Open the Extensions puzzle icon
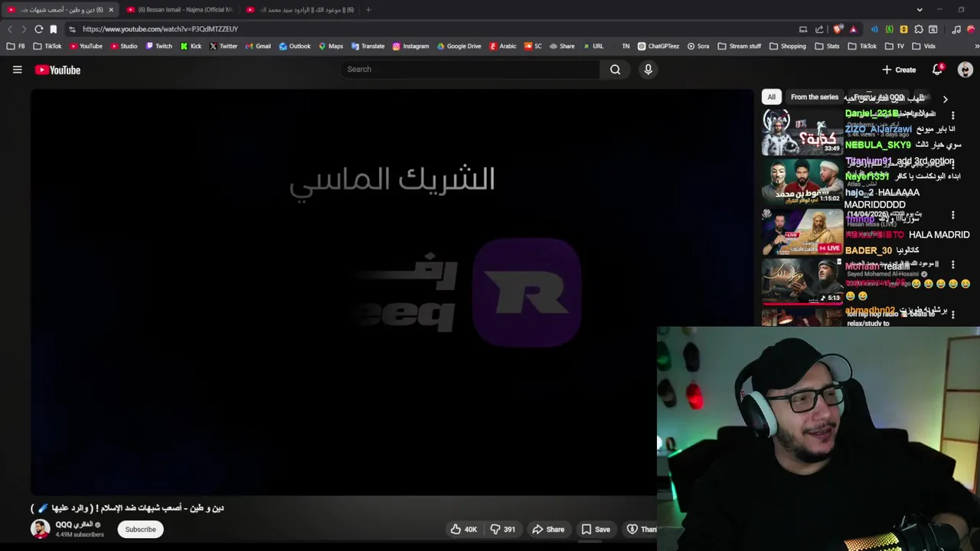This screenshot has height=551, width=980. tap(919, 29)
